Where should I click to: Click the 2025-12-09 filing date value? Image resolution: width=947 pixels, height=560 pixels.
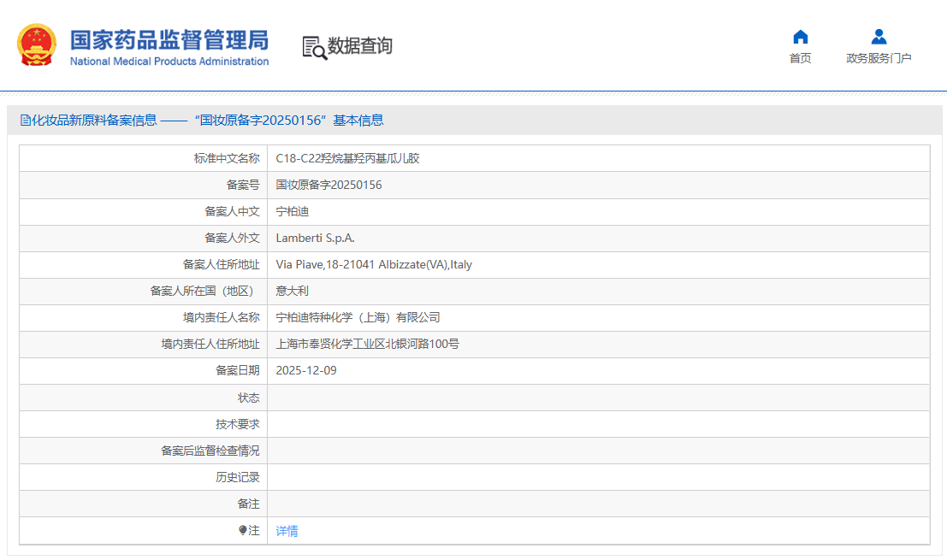[x=306, y=370]
